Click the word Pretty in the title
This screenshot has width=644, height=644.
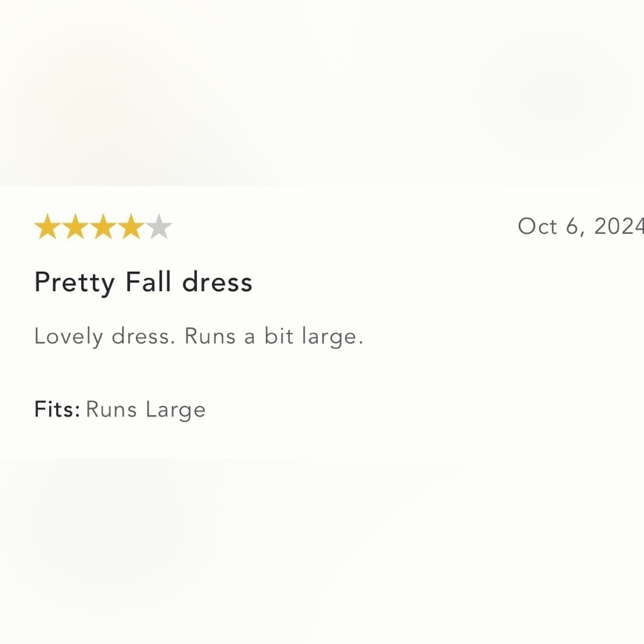point(74,283)
